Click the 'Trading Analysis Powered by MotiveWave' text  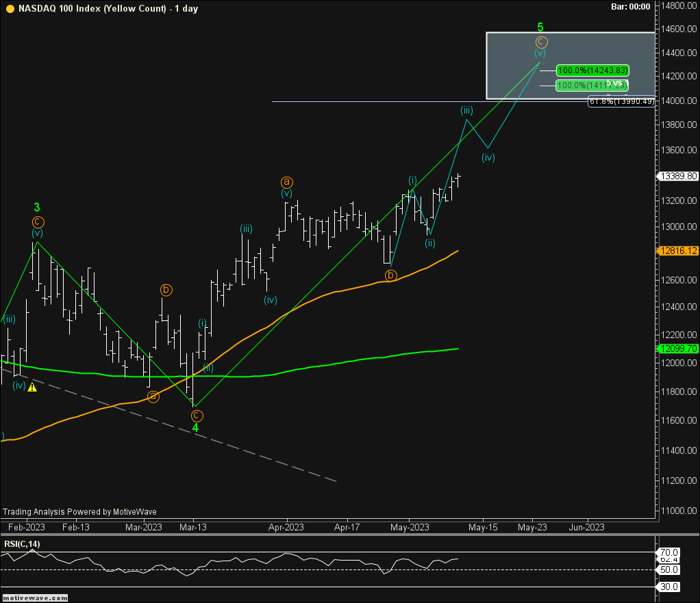click(x=80, y=512)
